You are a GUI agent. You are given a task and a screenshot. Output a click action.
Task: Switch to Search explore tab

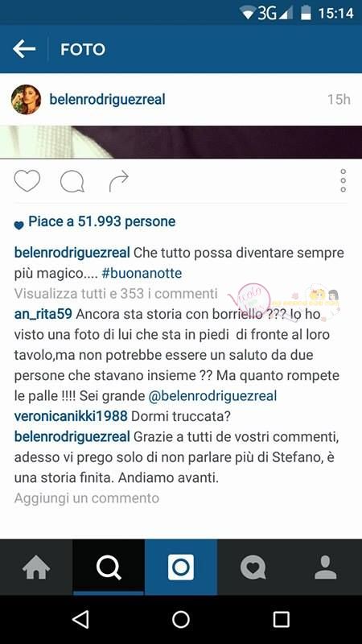[109, 568]
